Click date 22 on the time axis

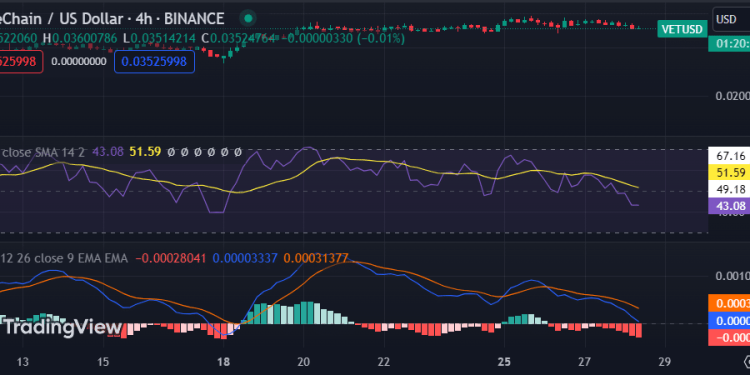384,361
